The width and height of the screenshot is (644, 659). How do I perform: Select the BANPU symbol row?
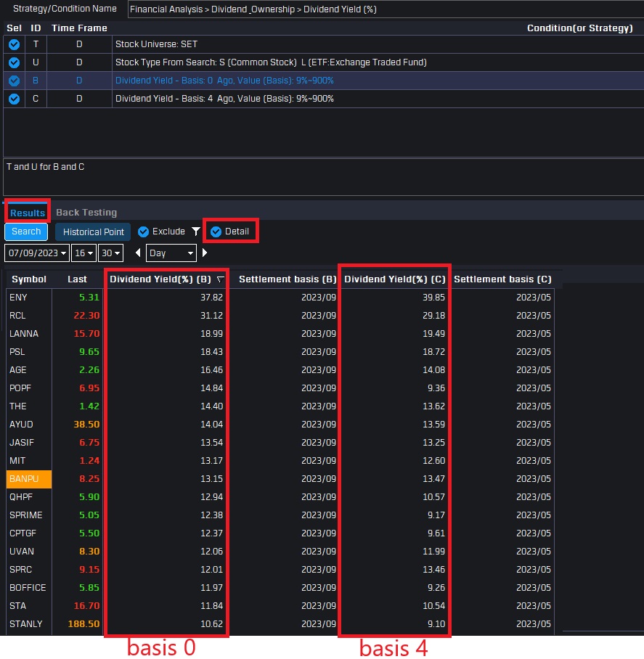29,479
